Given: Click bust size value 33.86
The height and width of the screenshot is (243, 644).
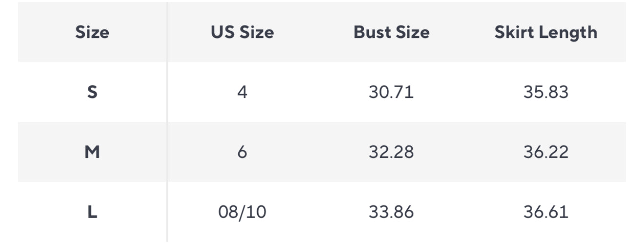Looking at the screenshot, I should tap(391, 212).
